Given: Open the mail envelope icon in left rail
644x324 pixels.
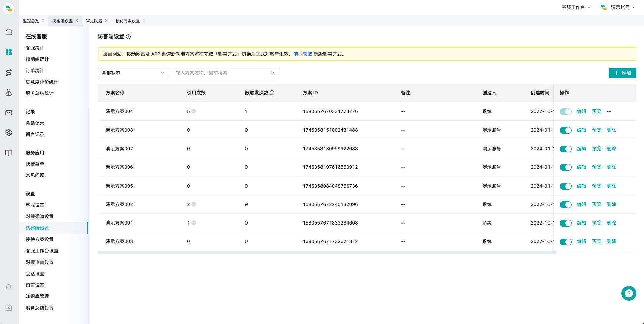Looking at the screenshot, I should (9, 113).
